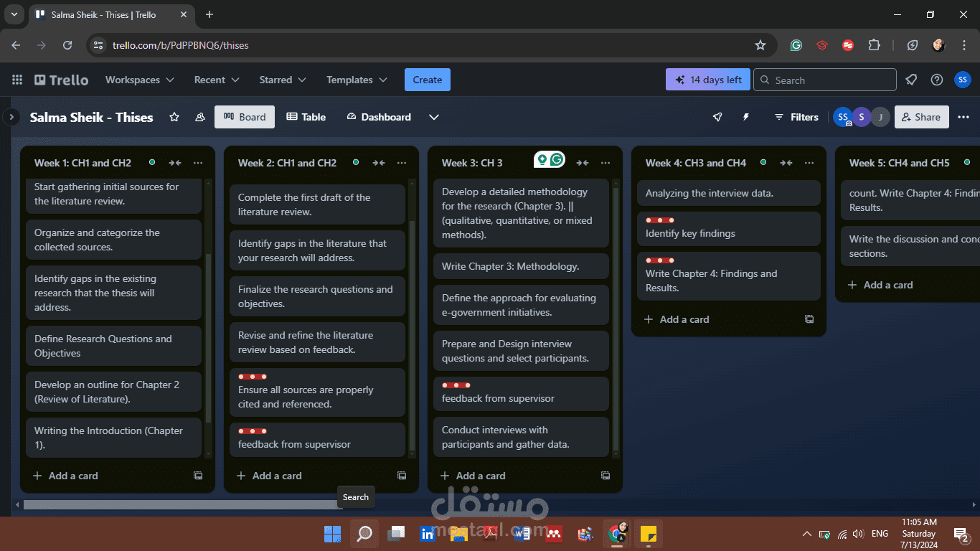Click grey J member avatar
Screen dimensions: 980x551
pos(880,117)
